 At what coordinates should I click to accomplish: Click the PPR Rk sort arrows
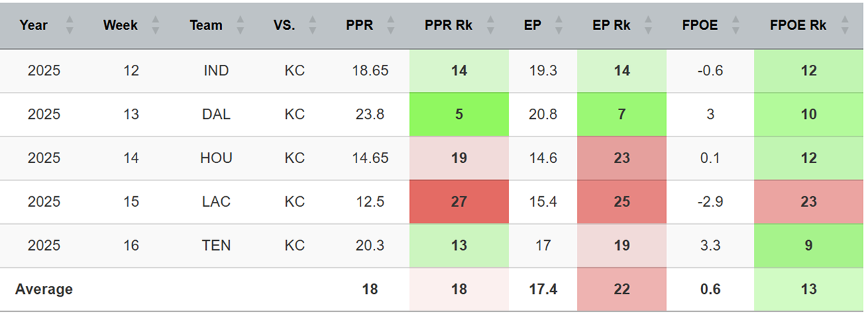(x=491, y=26)
